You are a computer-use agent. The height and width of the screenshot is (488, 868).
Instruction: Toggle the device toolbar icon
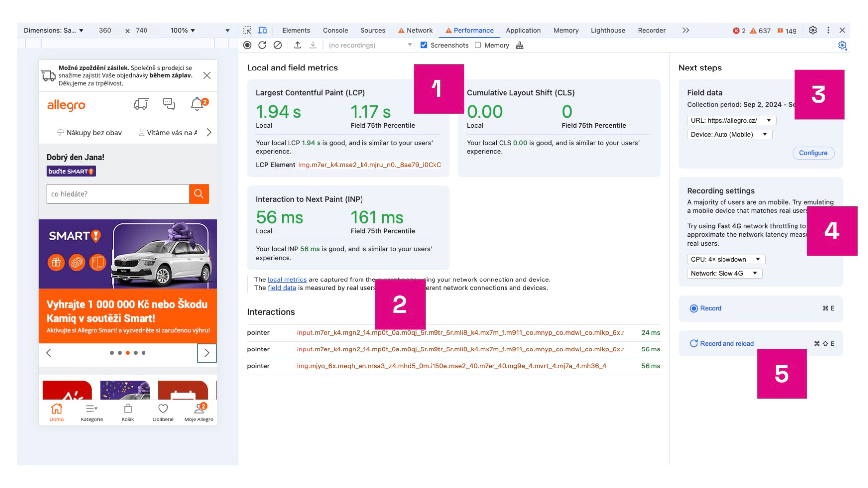pyautogui.click(x=262, y=30)
